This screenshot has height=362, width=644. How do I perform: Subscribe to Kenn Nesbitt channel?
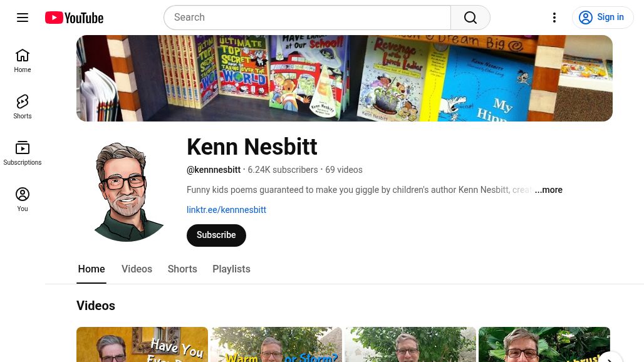pos(216,235)
